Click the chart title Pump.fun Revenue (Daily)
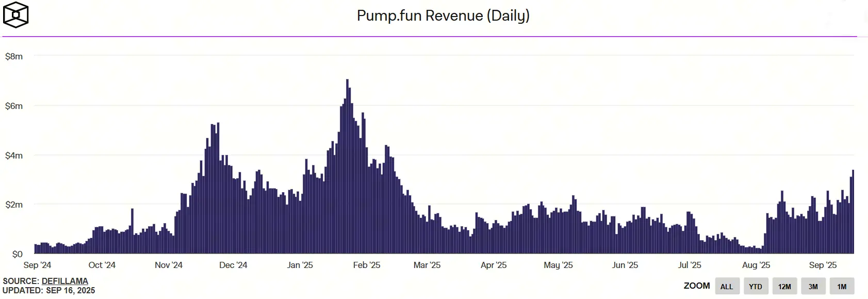Image resolution: width=868 pixels, height=299 pixels. tap(443, 15)
